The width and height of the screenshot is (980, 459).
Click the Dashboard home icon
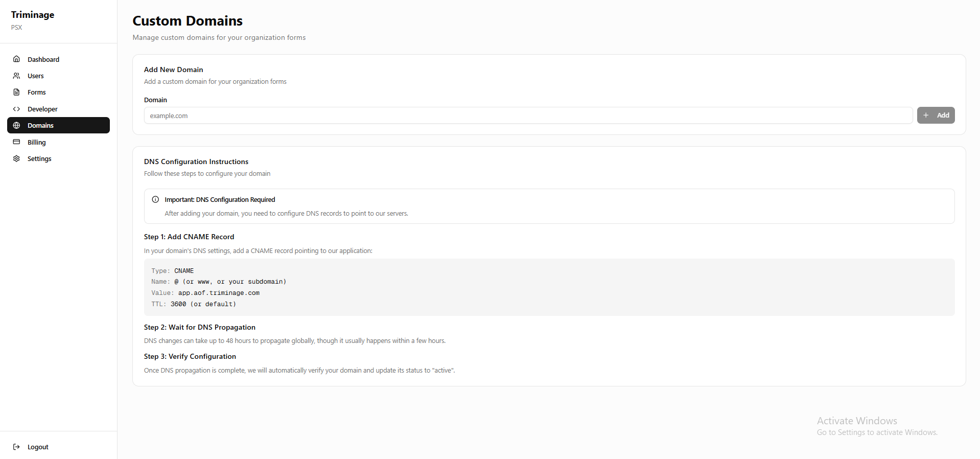17,59
